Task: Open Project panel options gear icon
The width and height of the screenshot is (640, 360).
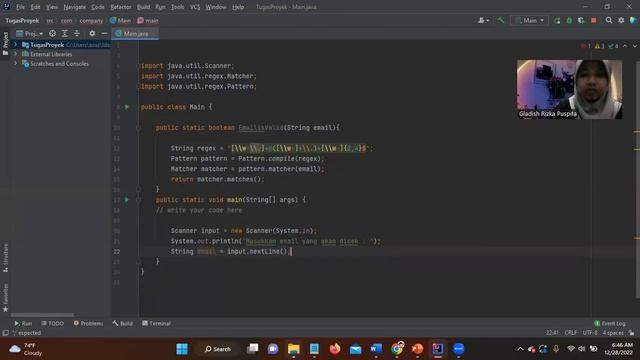Action: 92,33
